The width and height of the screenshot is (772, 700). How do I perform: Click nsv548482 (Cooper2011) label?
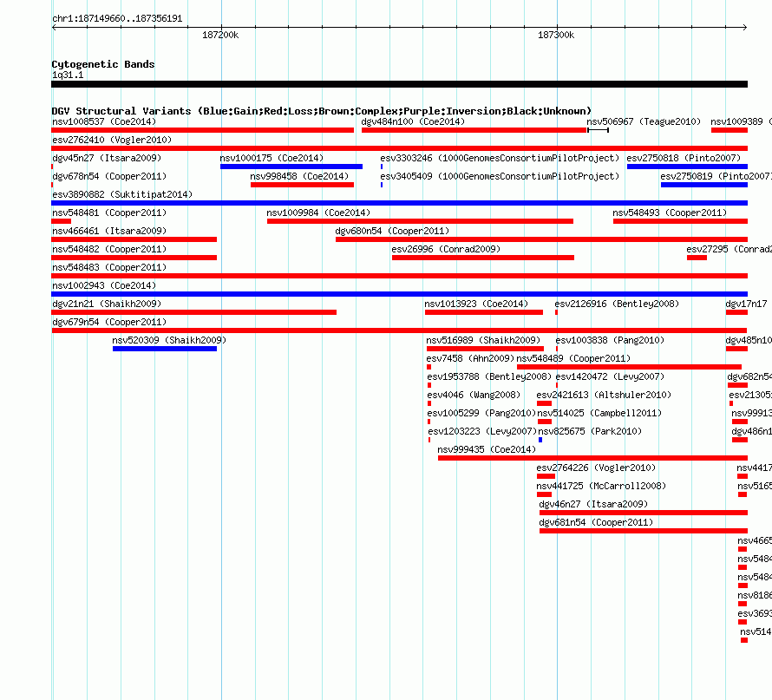[x=109, y=249]
